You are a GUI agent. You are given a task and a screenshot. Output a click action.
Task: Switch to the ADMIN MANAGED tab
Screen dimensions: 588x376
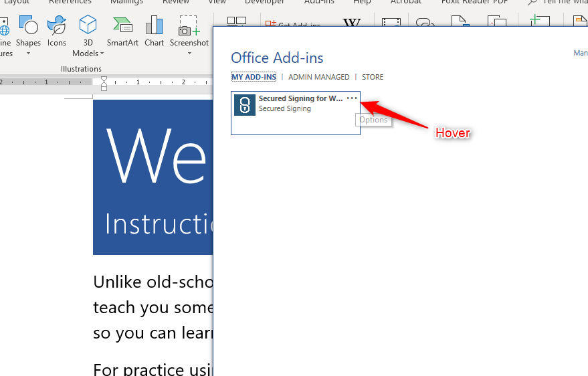(318, 77)
